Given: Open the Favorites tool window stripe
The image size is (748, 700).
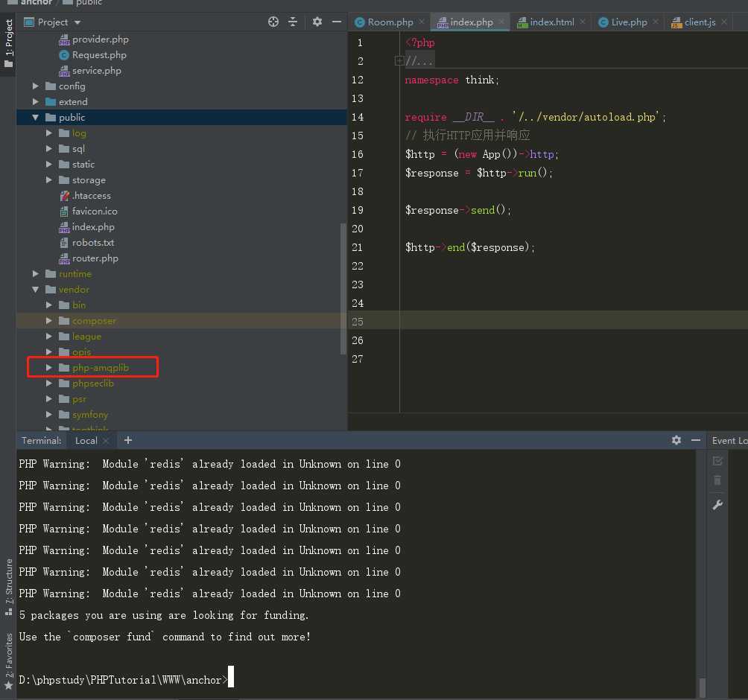Looking at the screenshot, I should point(9,661).
